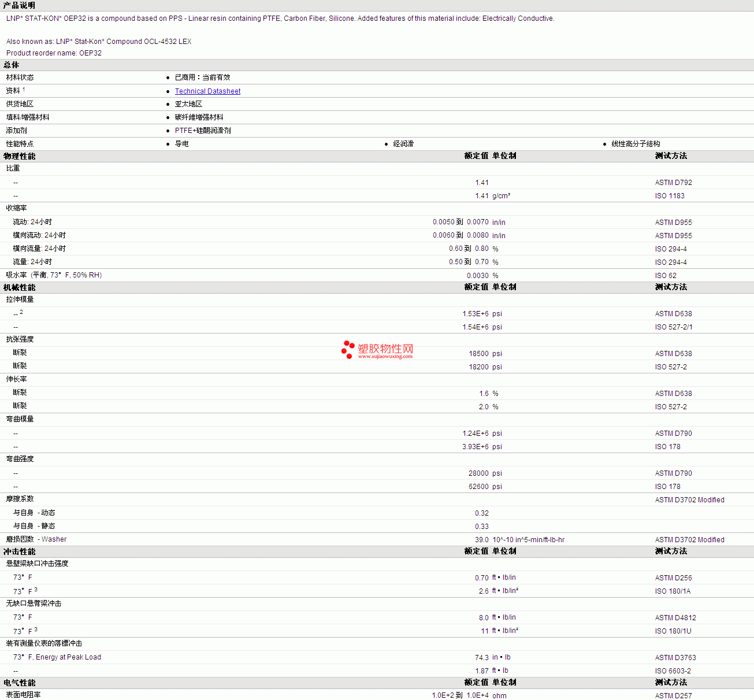
Task: Select the 1.54E+6 tensile modulus value
Action: [475, 327]
